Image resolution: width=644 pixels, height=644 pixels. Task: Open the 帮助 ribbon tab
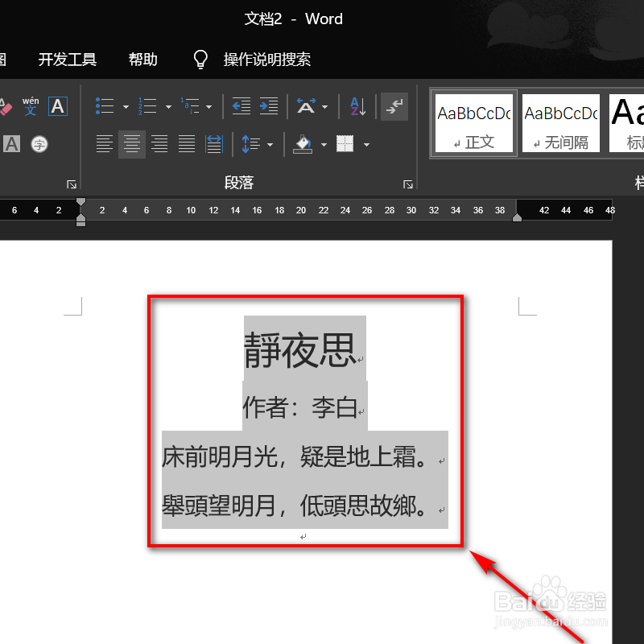coord(142,59)
